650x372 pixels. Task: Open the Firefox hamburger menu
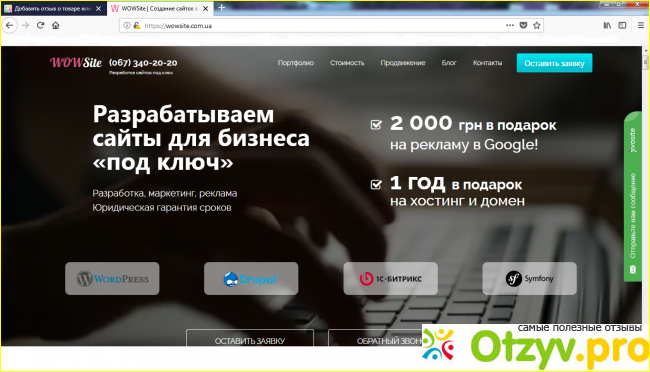click(x=640, y=25)
